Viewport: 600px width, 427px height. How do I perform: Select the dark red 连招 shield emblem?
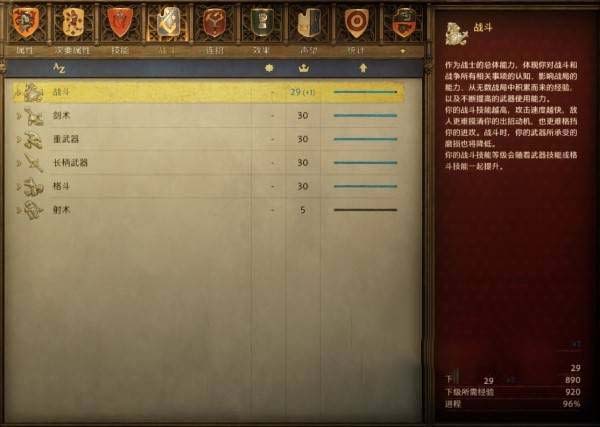(x=215, y=22)
